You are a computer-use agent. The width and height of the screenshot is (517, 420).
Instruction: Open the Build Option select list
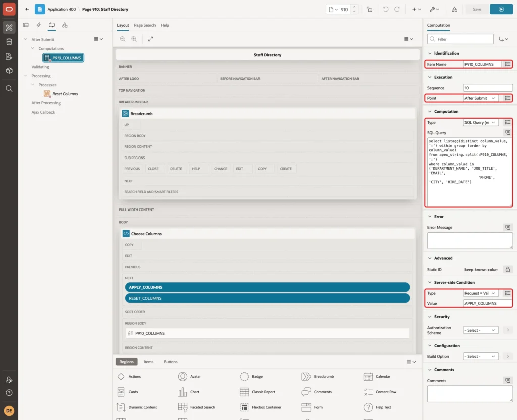[481, 356]
